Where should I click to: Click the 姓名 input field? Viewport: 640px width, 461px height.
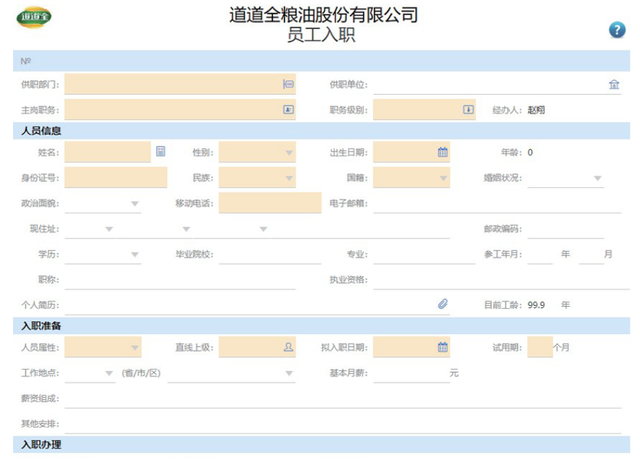pyautogui.click(x=108, y=152)
